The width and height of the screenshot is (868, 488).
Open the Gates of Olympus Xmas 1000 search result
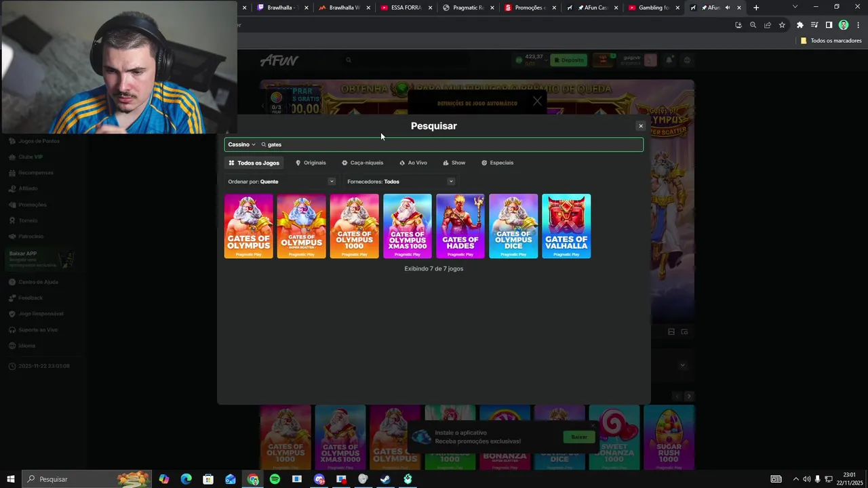pos(408,226)
